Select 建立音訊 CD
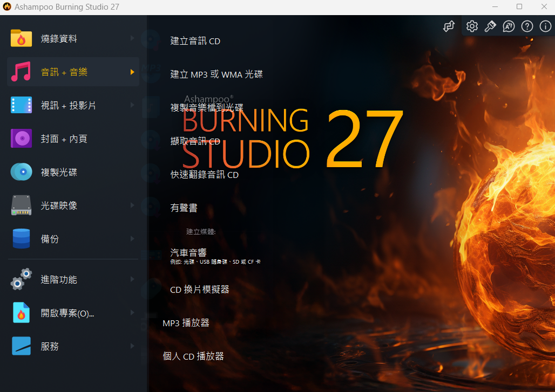 point(195,41)
